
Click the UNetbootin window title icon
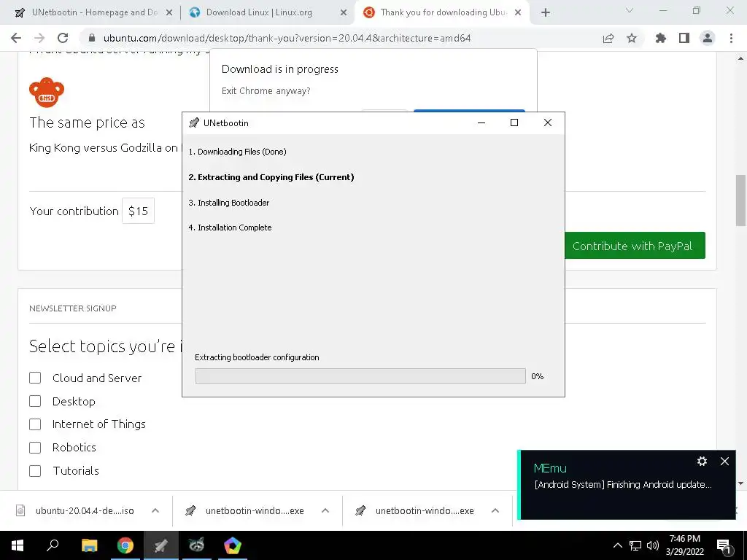coord(194,122)
